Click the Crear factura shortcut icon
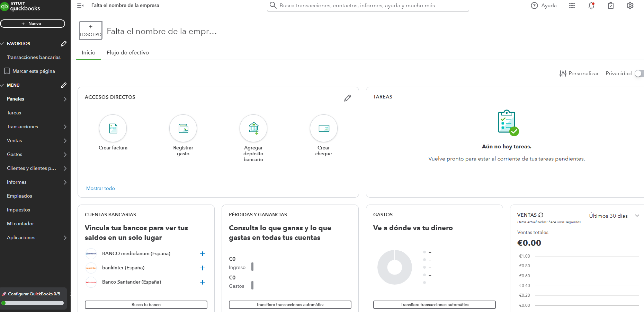Viewport: 644px width, 312px height. tap(113, 128)
